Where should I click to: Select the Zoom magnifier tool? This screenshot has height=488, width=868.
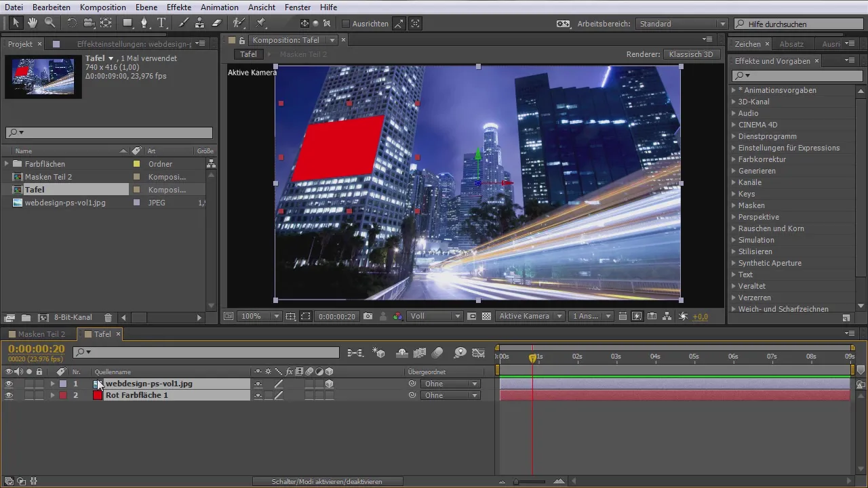pyautogui.click(x=50, y=23)
